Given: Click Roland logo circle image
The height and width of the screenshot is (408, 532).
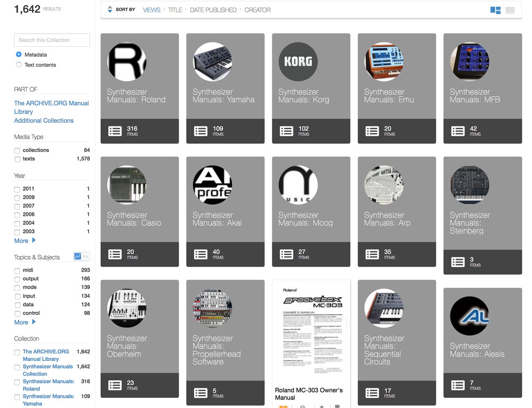Looking at the screenshot, I should (127, 62).
